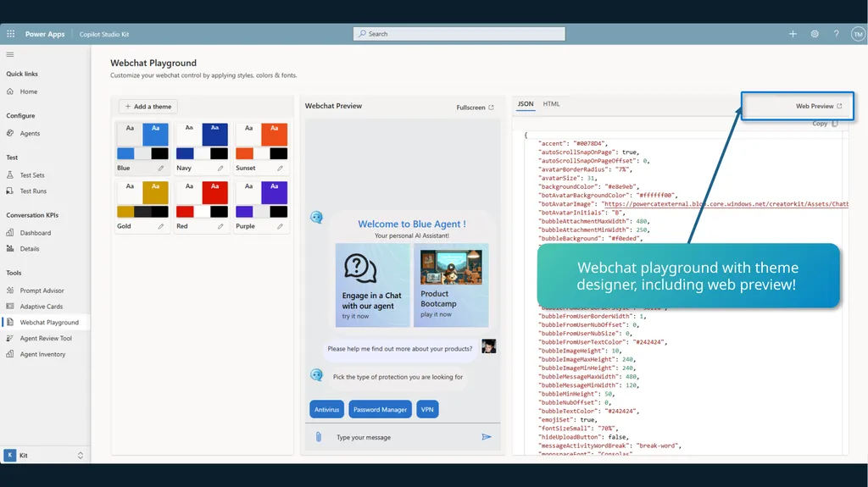This screenshot has height=487, width=868.
Task: Collapse the sidebar hamburger menu
Action: (x=10, y=54)
